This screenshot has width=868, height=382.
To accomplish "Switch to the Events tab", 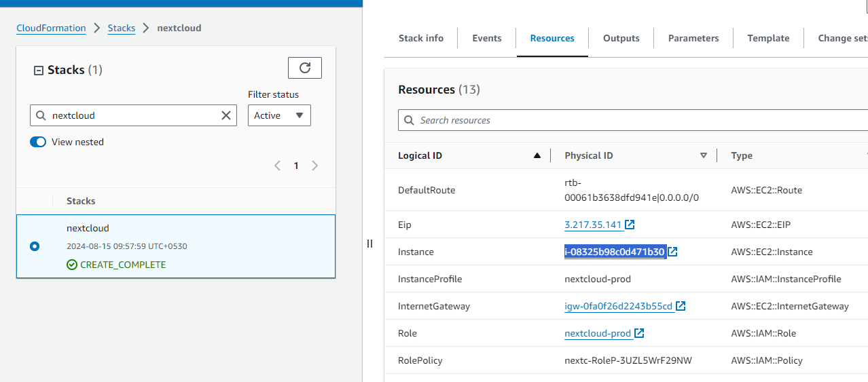I will click(x=487, y=38).
